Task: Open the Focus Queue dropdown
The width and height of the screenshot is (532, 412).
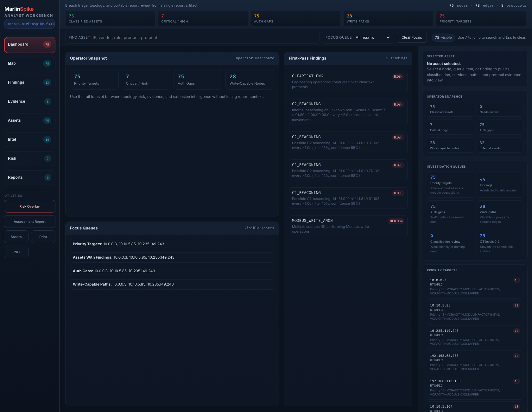Action: point(373,37)
